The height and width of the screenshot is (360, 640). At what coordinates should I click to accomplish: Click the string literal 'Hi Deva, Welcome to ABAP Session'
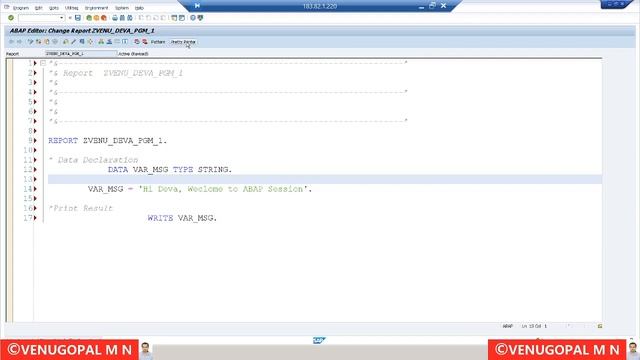222,189
